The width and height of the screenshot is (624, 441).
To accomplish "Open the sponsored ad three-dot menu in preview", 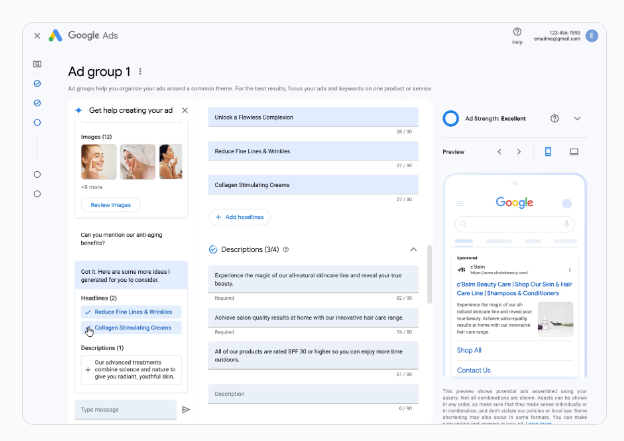I will pyautogui.click(x=569, y=270).
